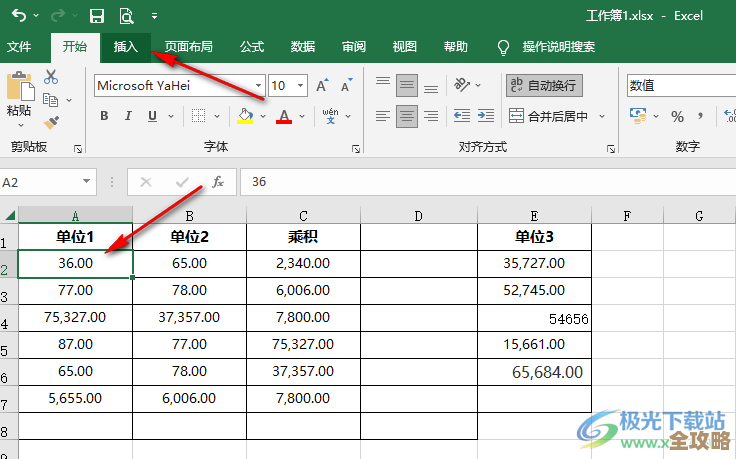Open the 数据 ribbon tab
The image size is (736, 459).
[x=303, y=46]
